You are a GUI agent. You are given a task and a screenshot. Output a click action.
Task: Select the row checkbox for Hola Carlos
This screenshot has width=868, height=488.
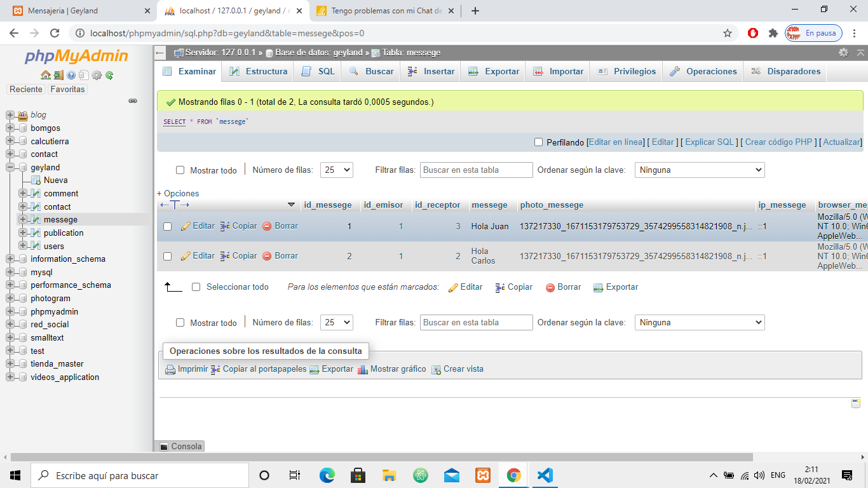click(x=168, y=256)
